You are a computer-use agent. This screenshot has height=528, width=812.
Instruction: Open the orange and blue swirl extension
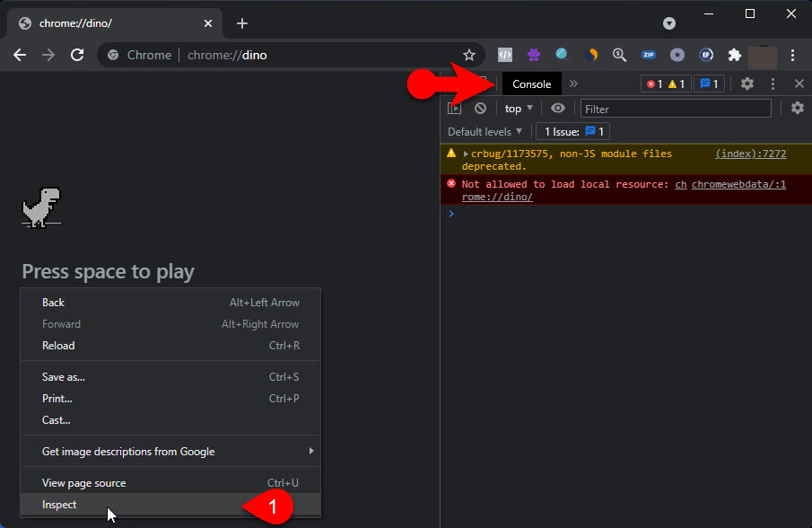click(591, 55)
